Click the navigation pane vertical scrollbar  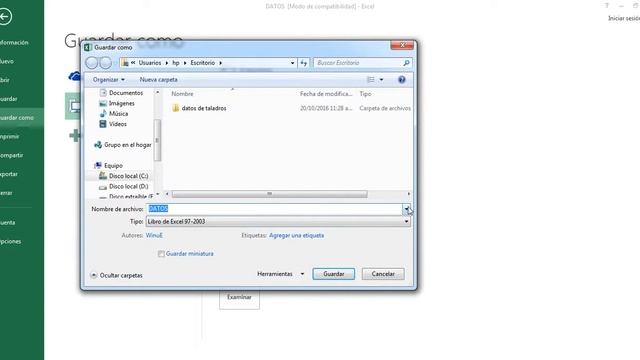[158, 140]
